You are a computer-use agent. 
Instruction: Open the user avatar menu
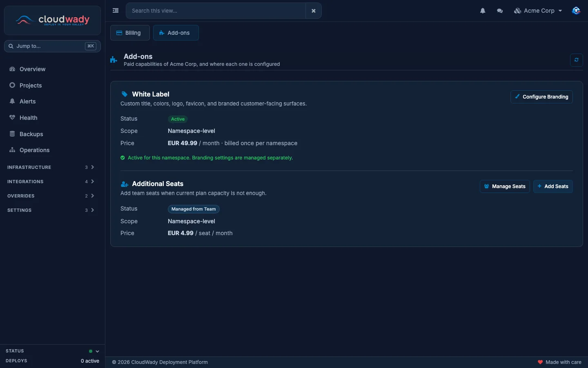[x=576, y=11]
